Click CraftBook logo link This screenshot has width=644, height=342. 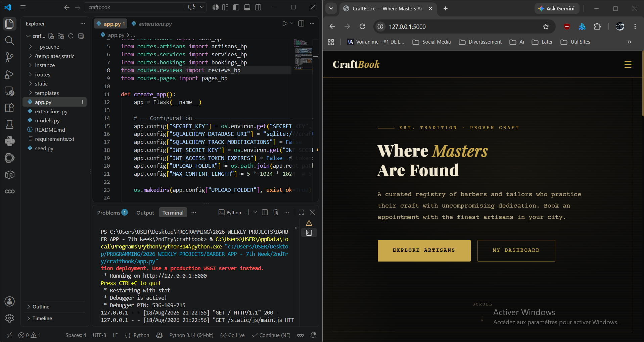click(x=356, y=64)
